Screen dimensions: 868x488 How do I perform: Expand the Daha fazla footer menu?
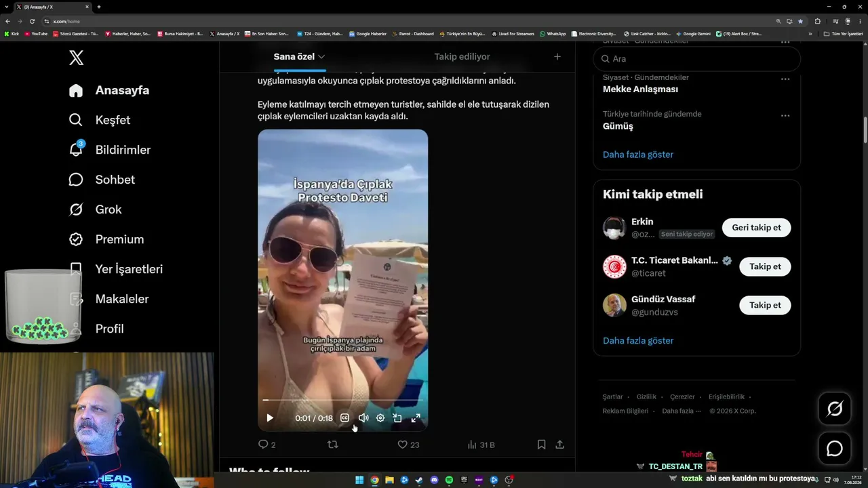681,411
